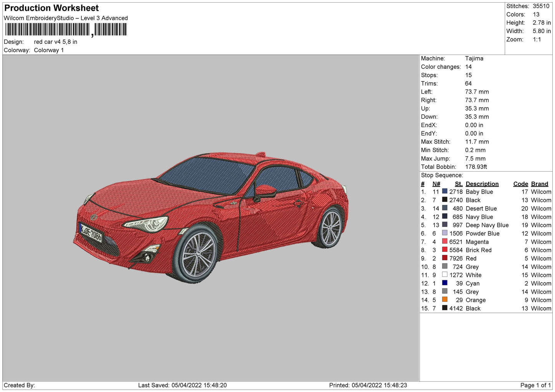This screenshot has width=555, height=392.
Task: Click the Machine value Tajima
Action: (x=474, y=58)
